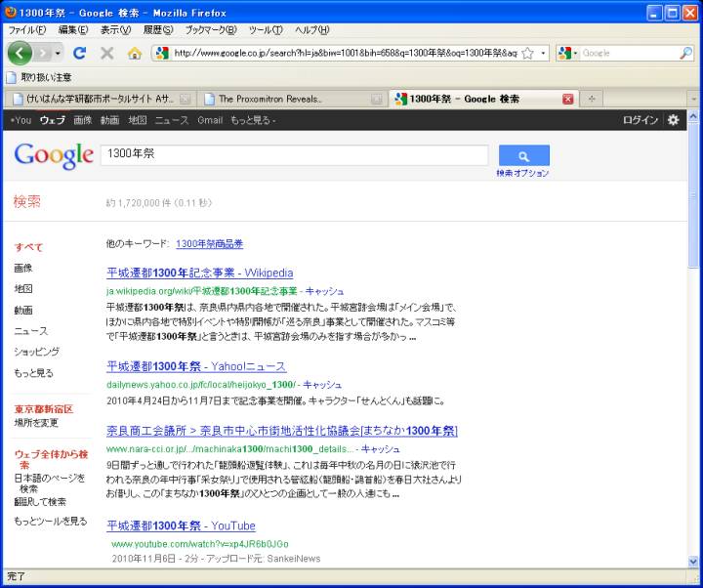Open a new tab with plus button
The width and height of the screenshot is (703, 588).
592,99
